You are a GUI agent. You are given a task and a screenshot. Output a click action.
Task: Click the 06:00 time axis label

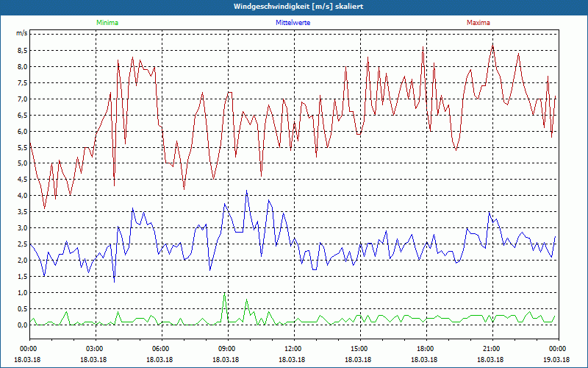(x=162, y=349)
